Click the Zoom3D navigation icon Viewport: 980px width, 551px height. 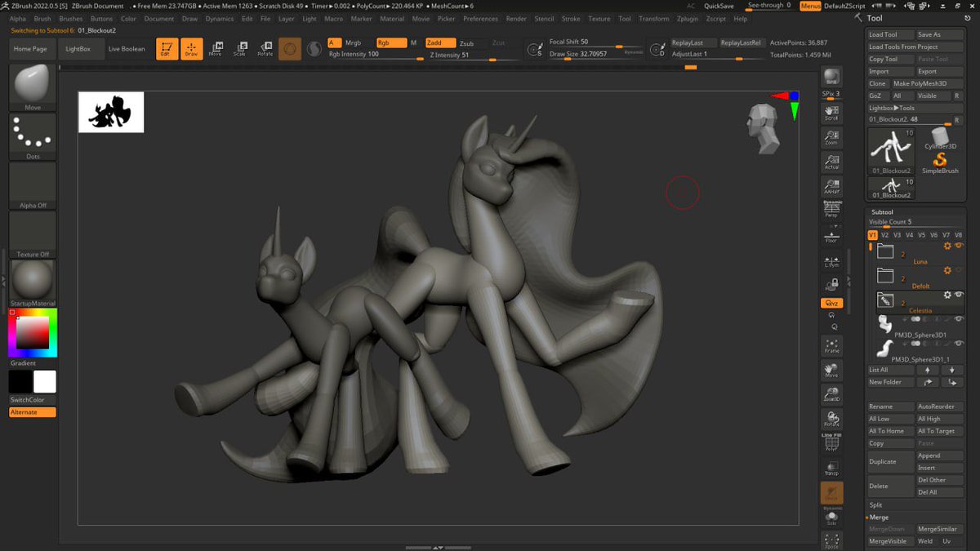tap(831, 394)
